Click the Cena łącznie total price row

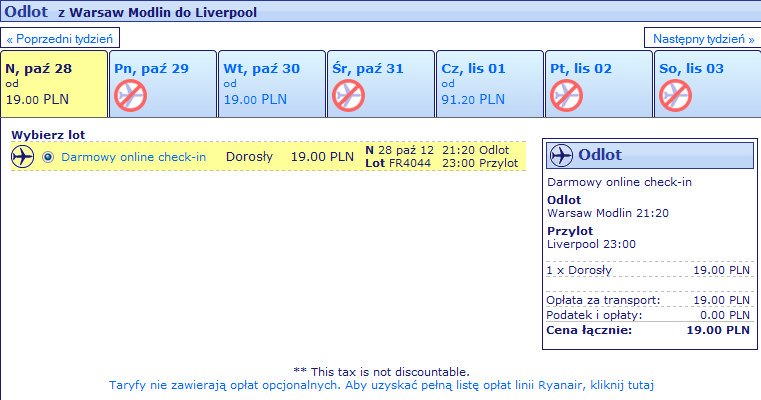pos(648,328)
